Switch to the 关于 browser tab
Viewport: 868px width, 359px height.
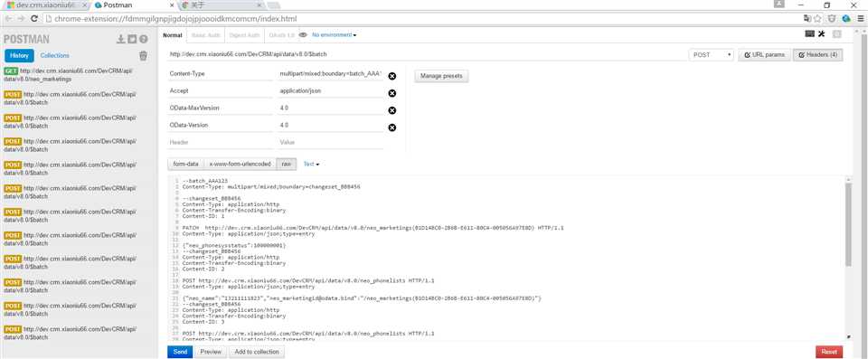click(x=222, y=5)
